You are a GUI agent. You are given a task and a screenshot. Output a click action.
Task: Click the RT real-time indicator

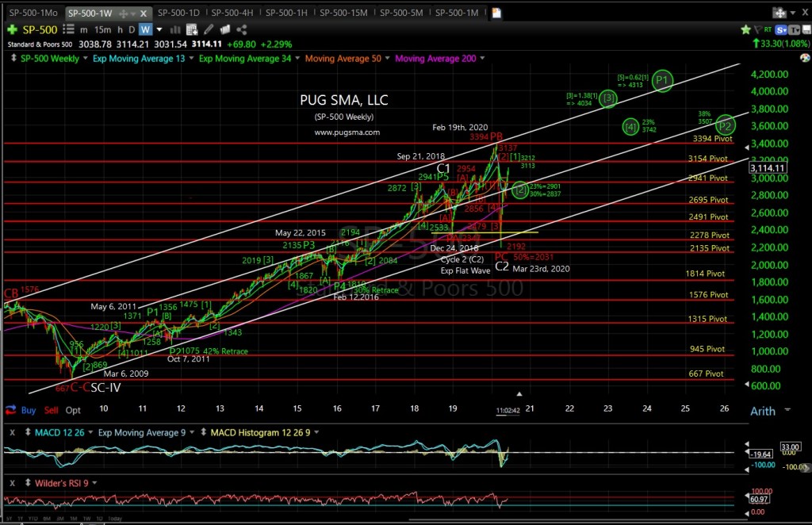pyautogui.click(x=768, y=29)
